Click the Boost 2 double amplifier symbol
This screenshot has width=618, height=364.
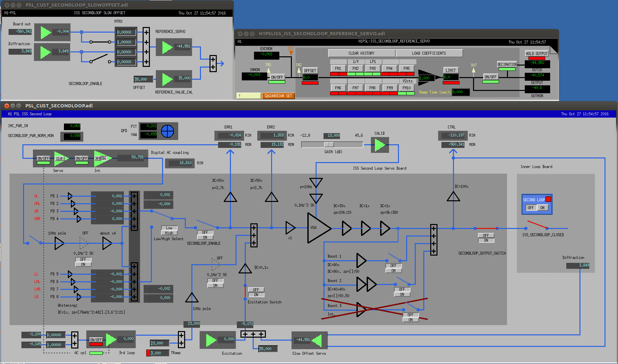coord(367,284)
